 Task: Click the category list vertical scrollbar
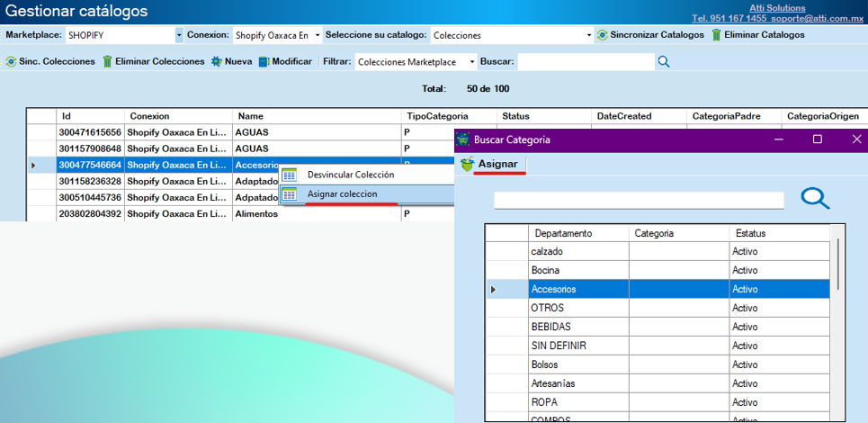840,264
